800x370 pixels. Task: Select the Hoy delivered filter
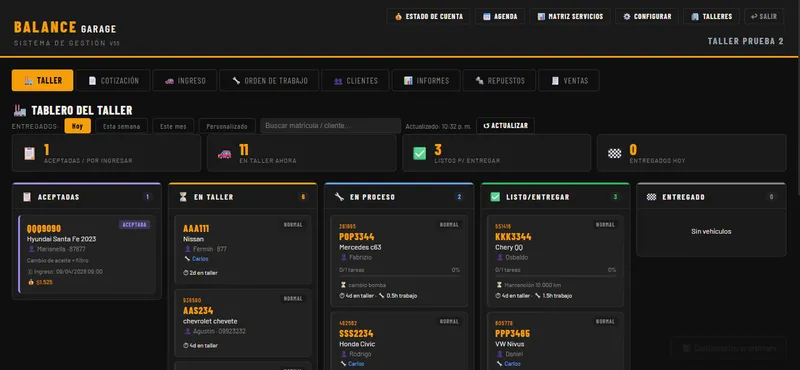78,126
